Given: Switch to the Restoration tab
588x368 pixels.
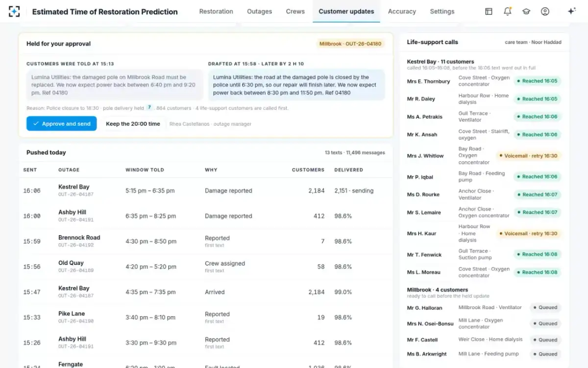Looking at the screenshot, I should [216, 11].
